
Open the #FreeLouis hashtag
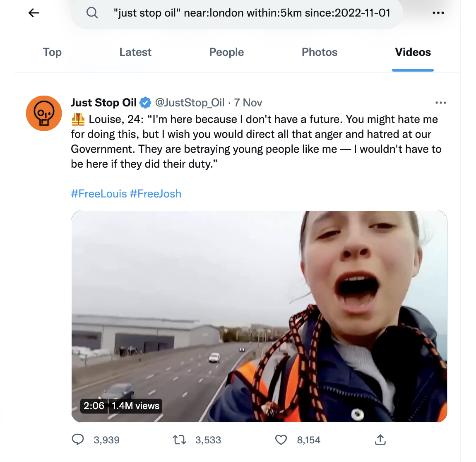coord(99,194)
